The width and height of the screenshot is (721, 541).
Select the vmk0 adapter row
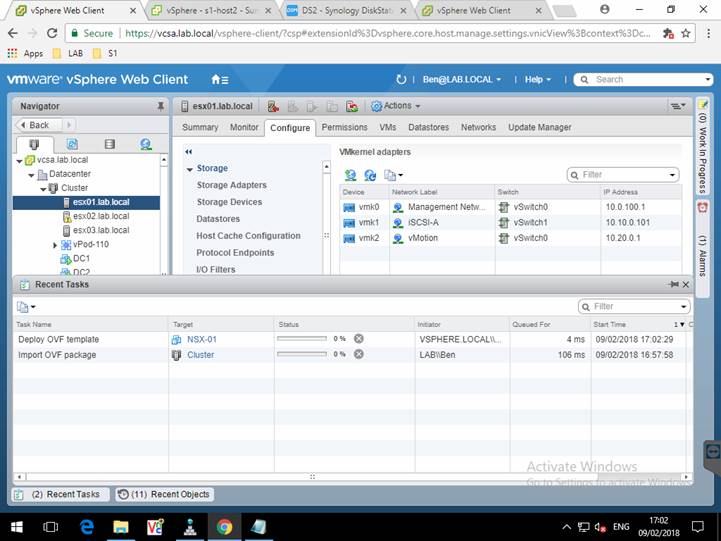(510, 207)
